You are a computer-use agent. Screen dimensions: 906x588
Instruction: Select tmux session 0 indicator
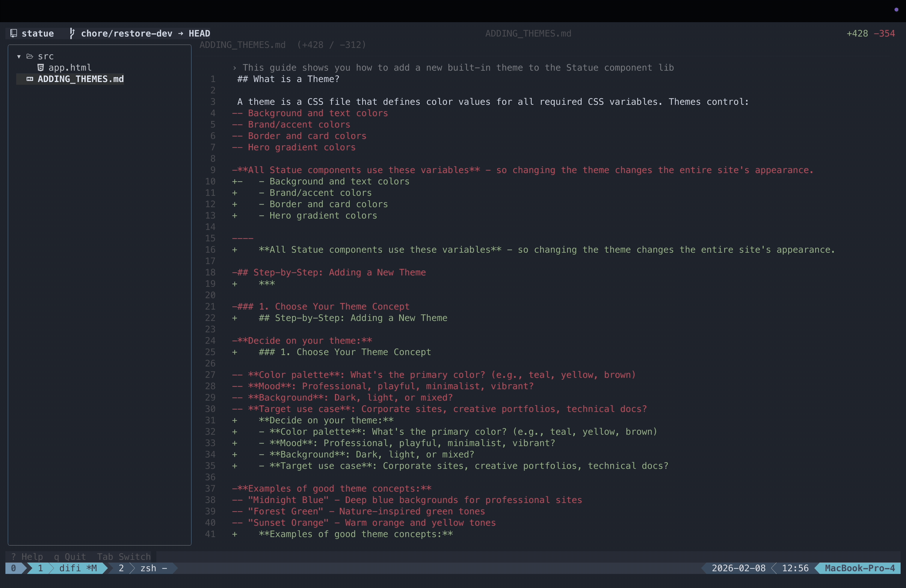14,568
